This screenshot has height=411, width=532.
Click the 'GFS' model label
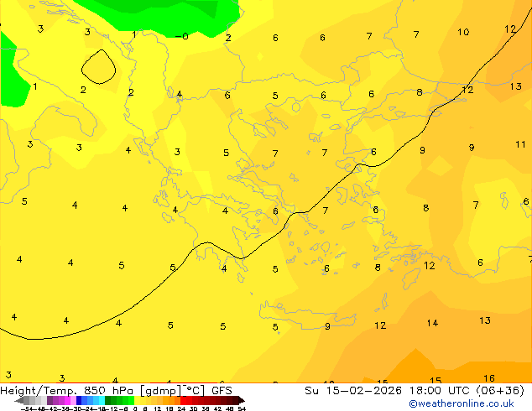click(222, 391)
